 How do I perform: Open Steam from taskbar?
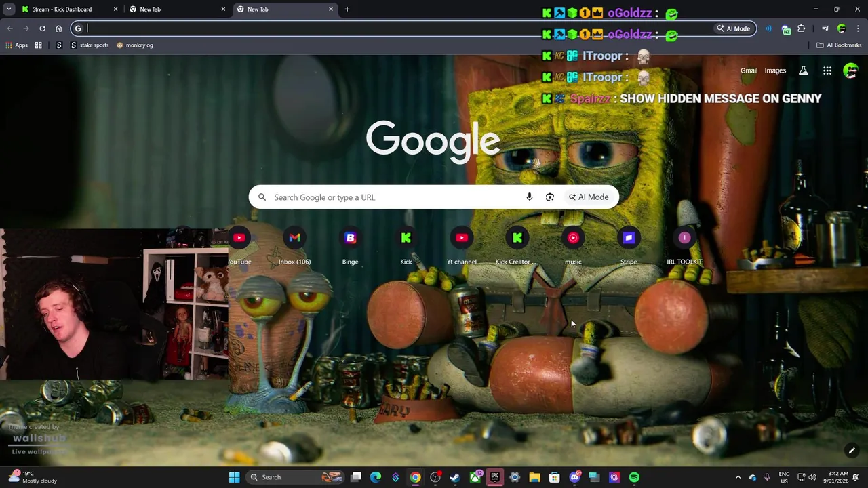[x=455, y=477]
